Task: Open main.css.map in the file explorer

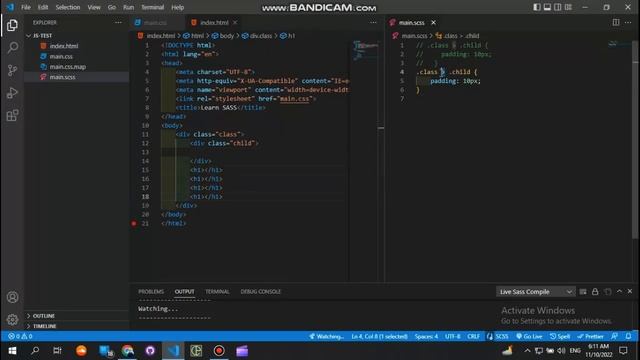Action: pyautogui.click(x=76, y=67)
